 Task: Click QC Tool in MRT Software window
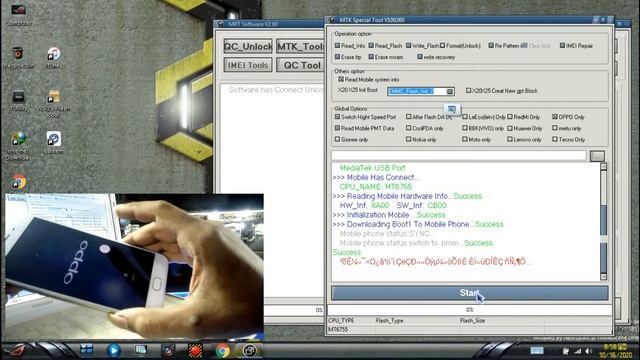(300, 65)
